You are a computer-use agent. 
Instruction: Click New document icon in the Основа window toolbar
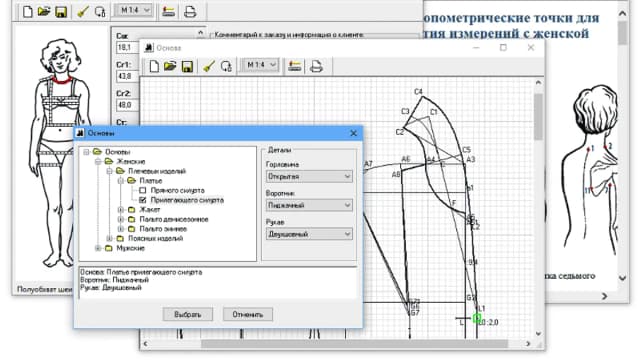coord(154,66)
